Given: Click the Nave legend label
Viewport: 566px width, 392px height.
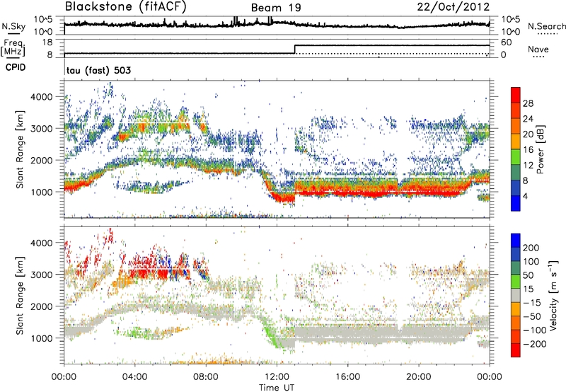Looking at the screenshot, I should [x=538, y=50].
